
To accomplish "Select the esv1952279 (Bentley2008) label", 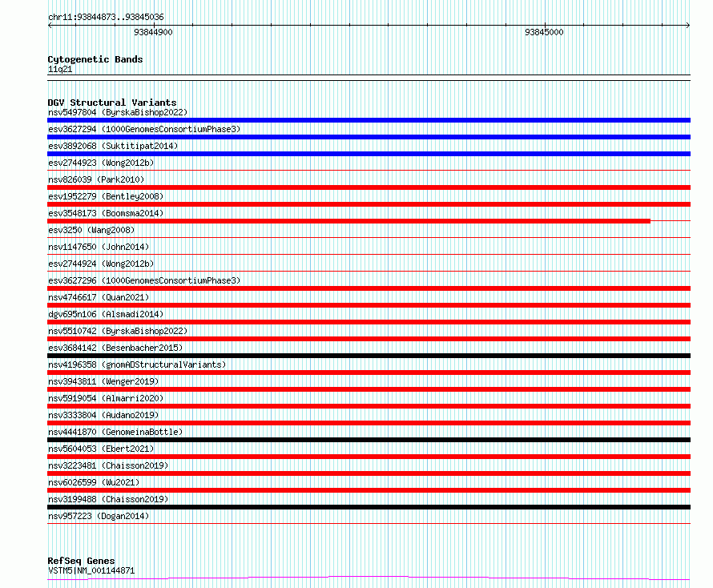I will tap(106, 196).
